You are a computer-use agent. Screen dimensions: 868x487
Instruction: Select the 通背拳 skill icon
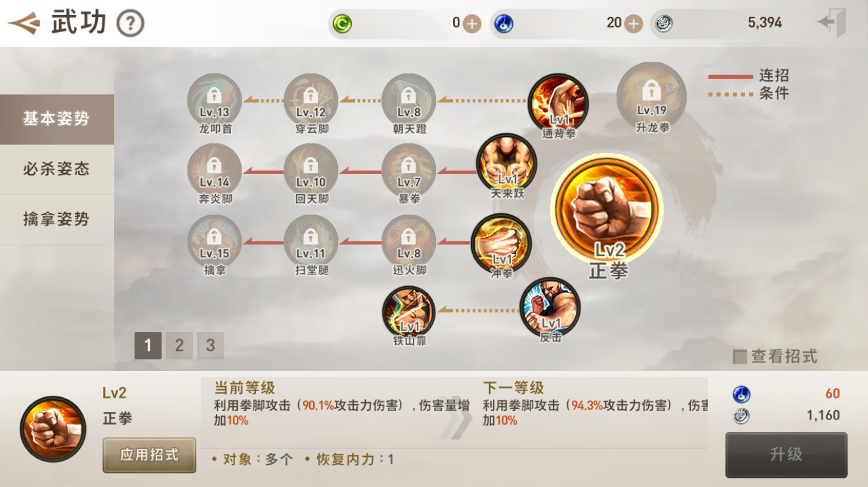tap(559, 104)
